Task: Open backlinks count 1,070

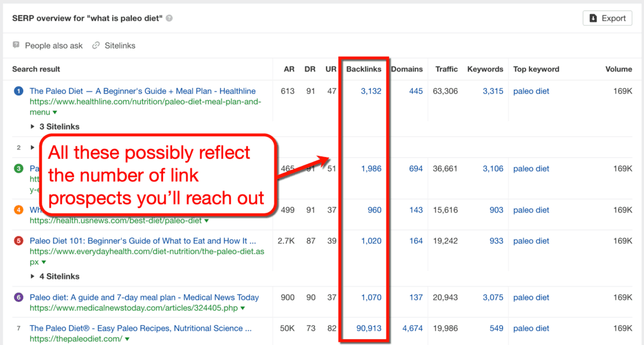Action: (371, 297)
